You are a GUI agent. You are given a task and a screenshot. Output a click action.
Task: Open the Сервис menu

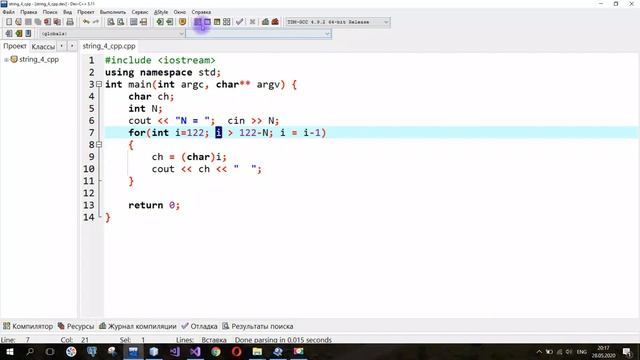point(140,12)
